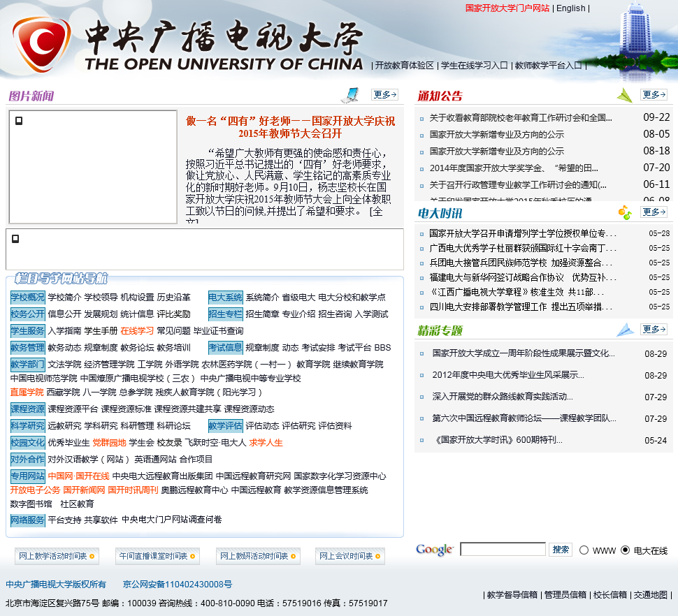678x616 pixels.
Task: Open the 2012年度中央电大优秀毕业生风采展示 topic
Action: (x=508, y=375)
